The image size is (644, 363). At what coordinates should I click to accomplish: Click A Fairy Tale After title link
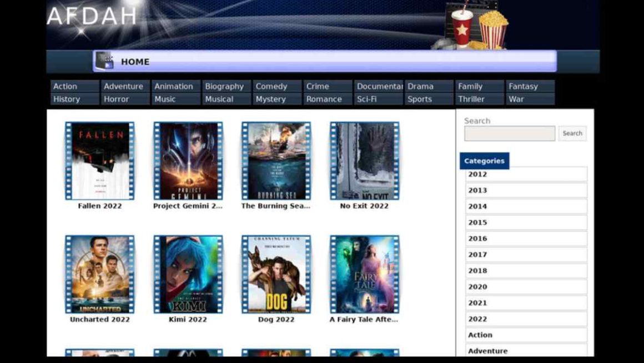364,320
